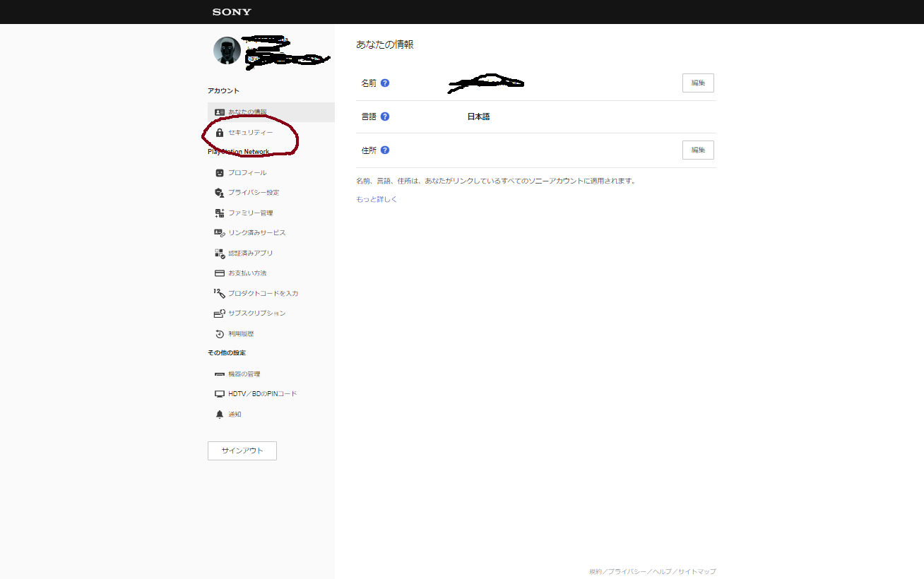Click the profile avatar picture

click(227, 50)
